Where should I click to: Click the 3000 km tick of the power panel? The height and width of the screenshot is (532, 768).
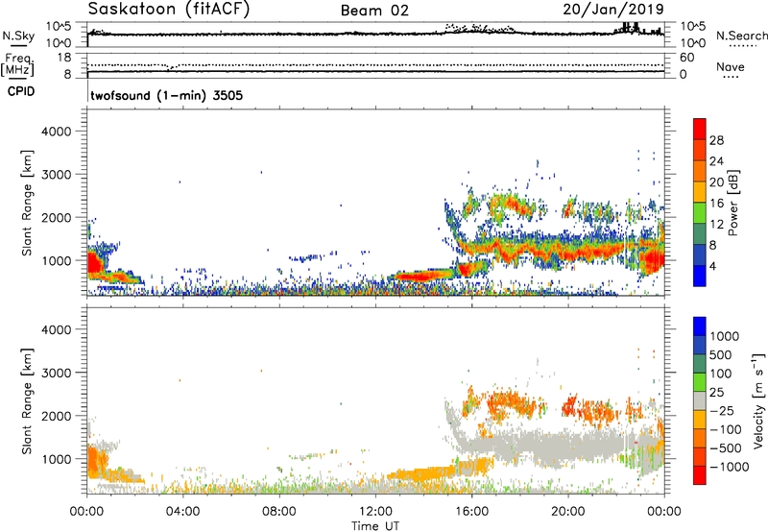tap(56, 175)
